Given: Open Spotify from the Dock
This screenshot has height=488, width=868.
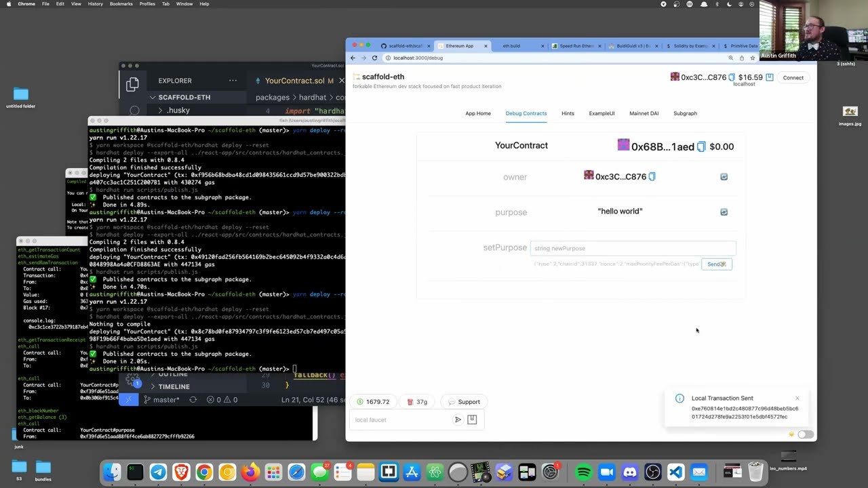Looking at the screenshot, I should (x=584, y=472).
